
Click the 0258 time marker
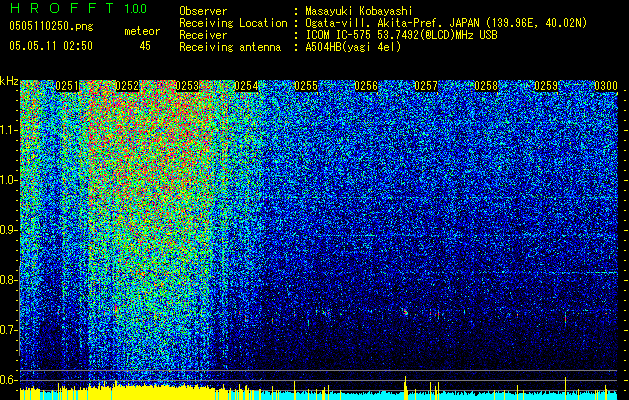pos(486,86)
